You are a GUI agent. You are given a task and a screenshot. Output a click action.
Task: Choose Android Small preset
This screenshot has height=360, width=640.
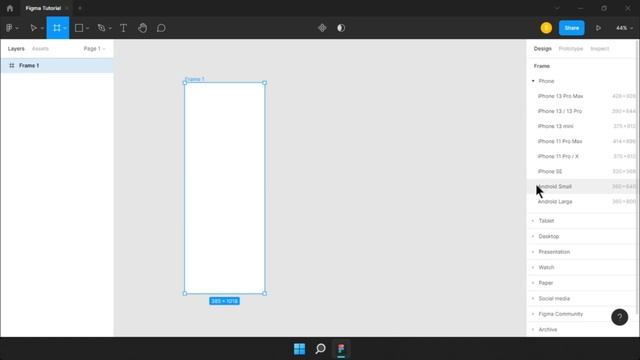[582, 187]
